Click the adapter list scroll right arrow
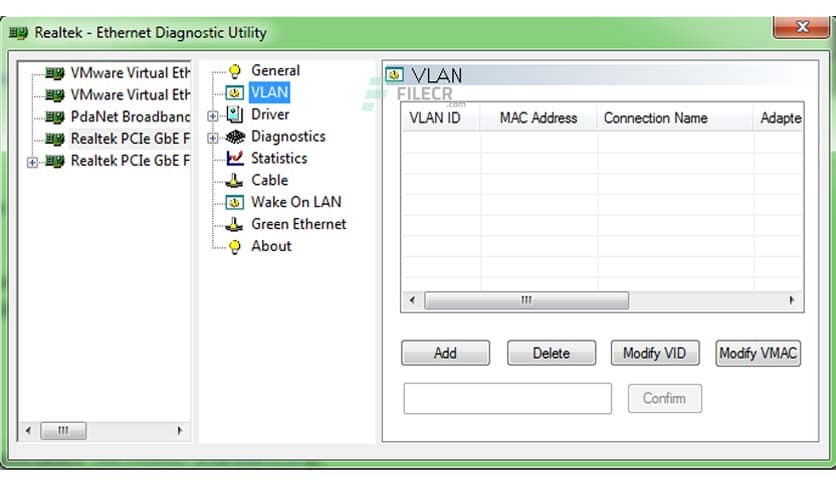Image resolution: width=836 pixels, height=484 pixels. pyautogui.click(x=180, y=430)
